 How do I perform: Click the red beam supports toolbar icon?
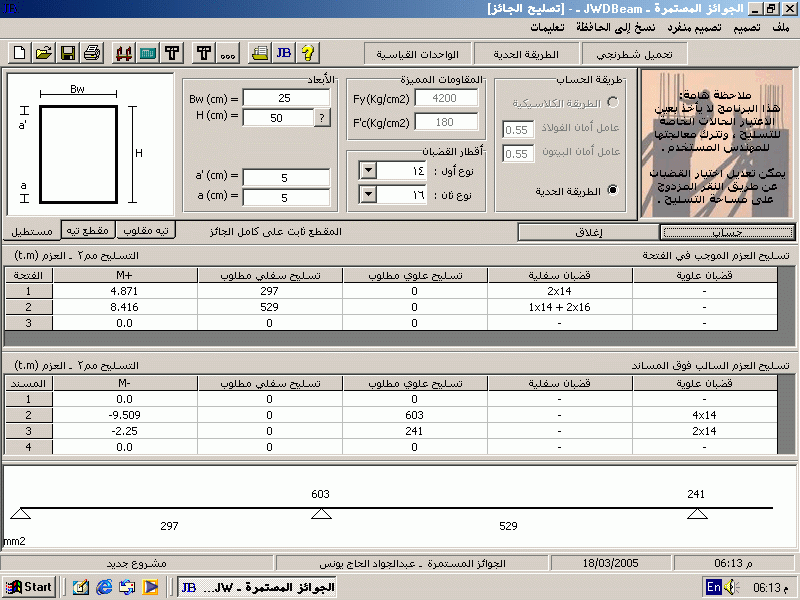coord(125,52)
